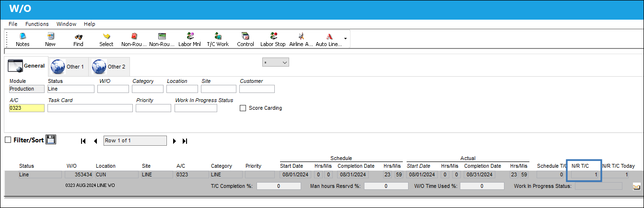The width and height of the screenshot is (644, 208).
Task: Click the Customer filter input field
Action: [257, 89]
